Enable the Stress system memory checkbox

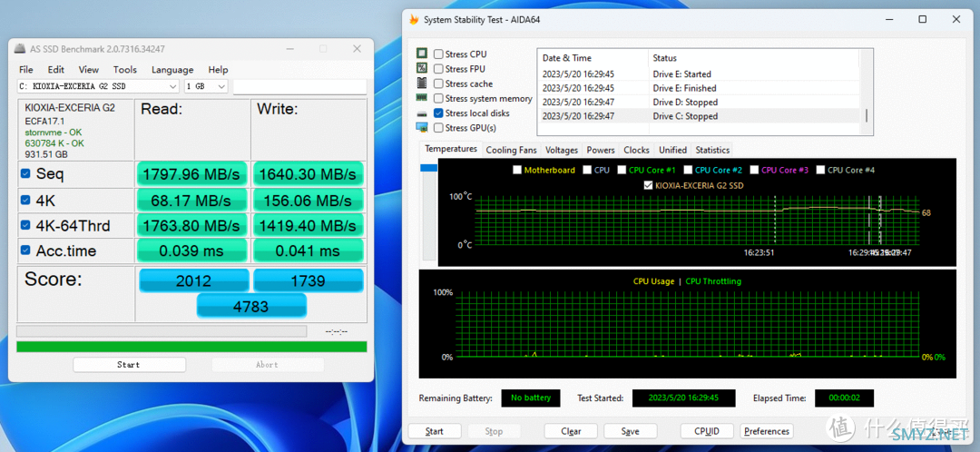tap(439, 99)
